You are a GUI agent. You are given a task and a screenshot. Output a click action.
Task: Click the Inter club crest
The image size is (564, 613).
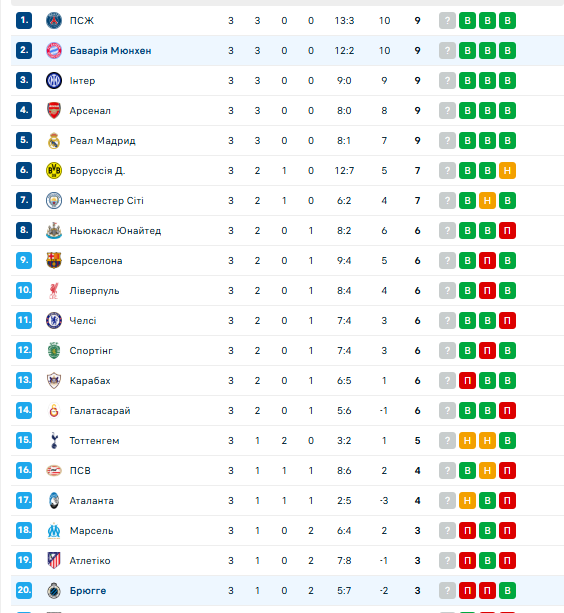pos(54,81)
